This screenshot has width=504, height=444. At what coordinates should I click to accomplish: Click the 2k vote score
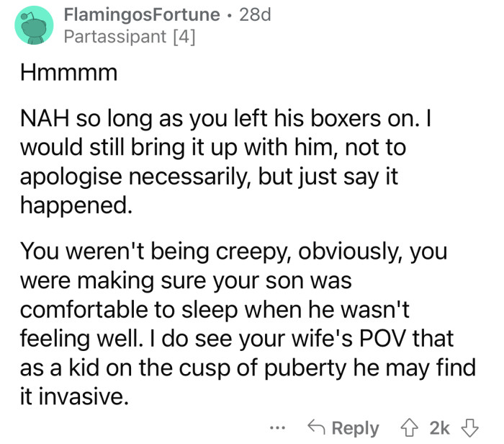pyautogui.click(x=439, y=427)
